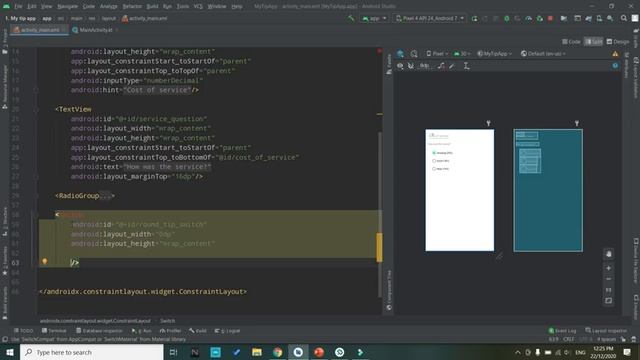Click the zoom out minus button
Image resolution: width=640 pixels, height=360 pixels.
tap(609, 279)
